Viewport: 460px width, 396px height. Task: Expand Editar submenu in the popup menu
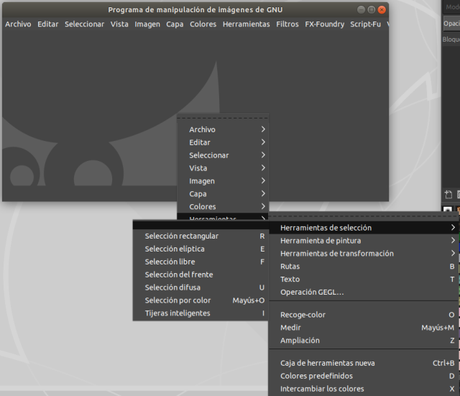tap(223, 142)
